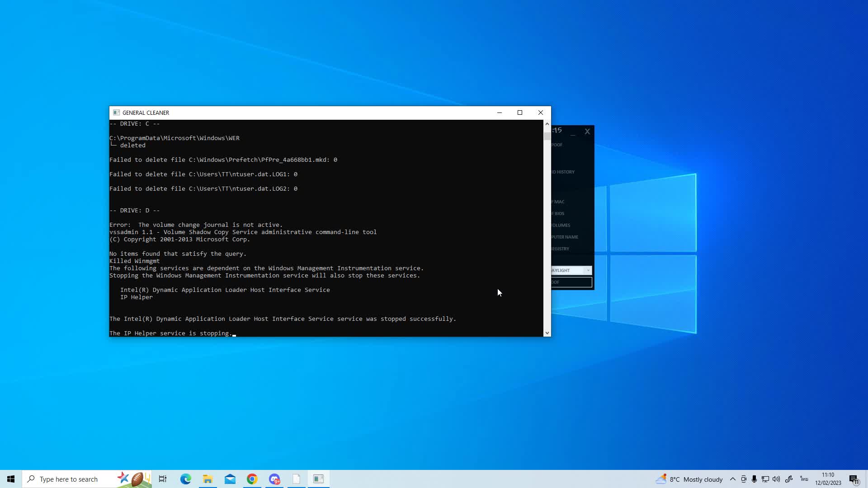Show hidden system tray icons
868x488 pixels.
click(733, 479)
